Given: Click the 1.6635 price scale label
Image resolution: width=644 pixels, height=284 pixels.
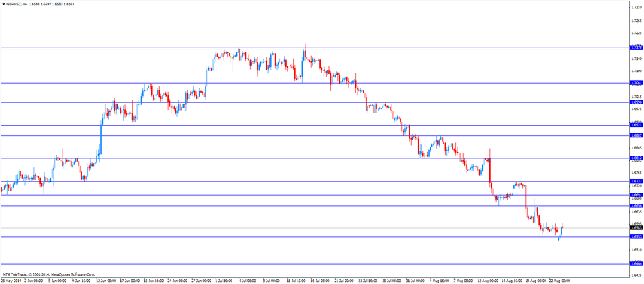Looking at the screenshot, I should click(636, 211).
